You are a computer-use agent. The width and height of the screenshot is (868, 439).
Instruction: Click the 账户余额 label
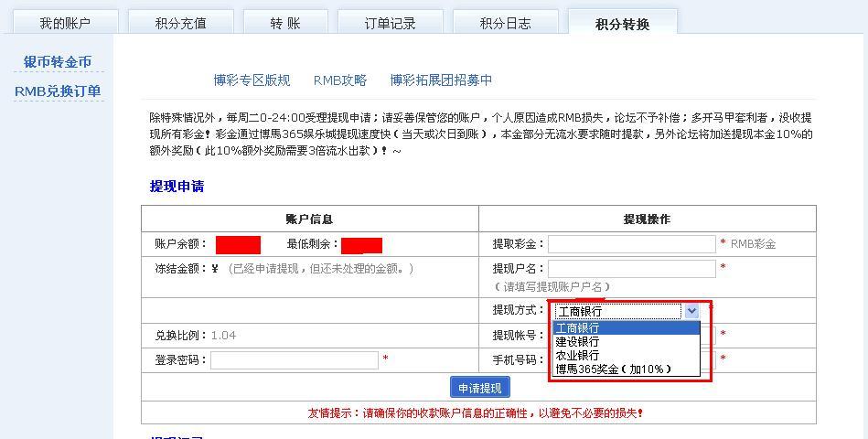[181, 244]
